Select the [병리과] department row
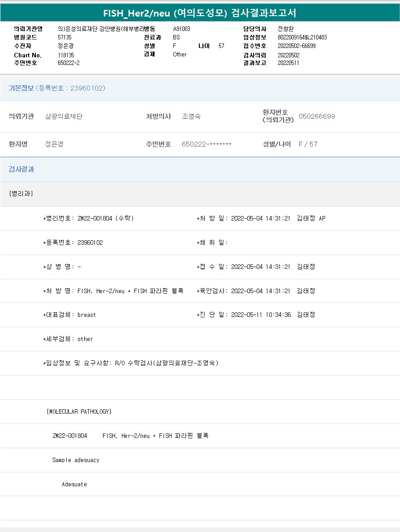 (x=21, y=194)
